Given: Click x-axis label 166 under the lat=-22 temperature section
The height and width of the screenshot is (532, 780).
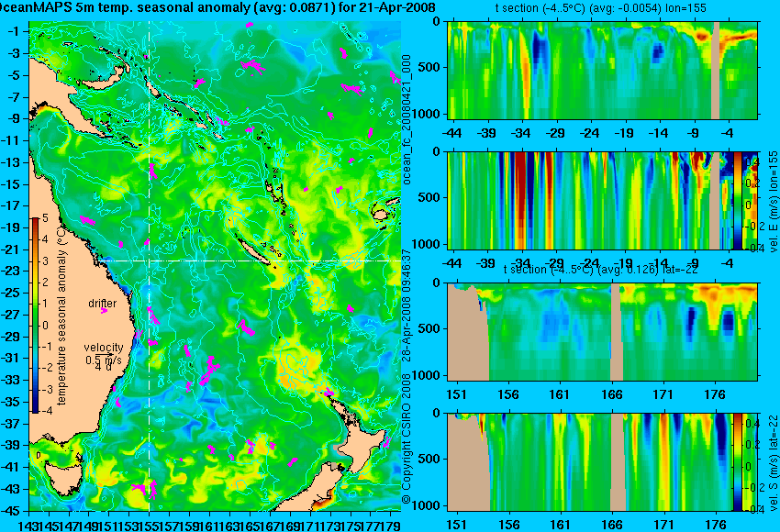Looking at the screenshot, I should (x=611, y=394).
